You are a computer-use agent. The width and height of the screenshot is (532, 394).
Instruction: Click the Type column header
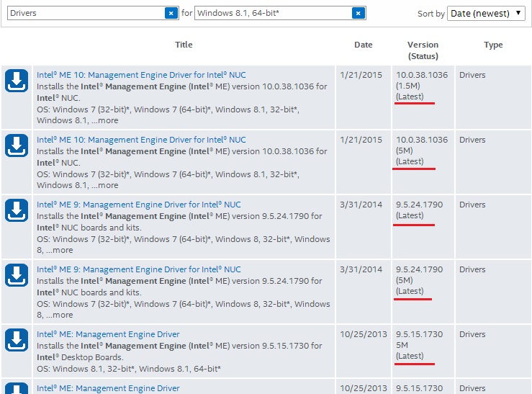tap(493, 45)
